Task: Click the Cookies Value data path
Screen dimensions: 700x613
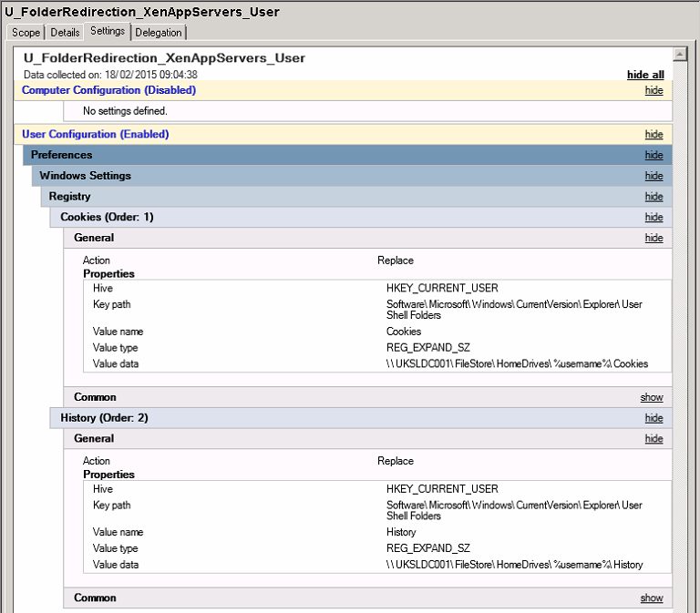Action: click(x=517, y=363)
